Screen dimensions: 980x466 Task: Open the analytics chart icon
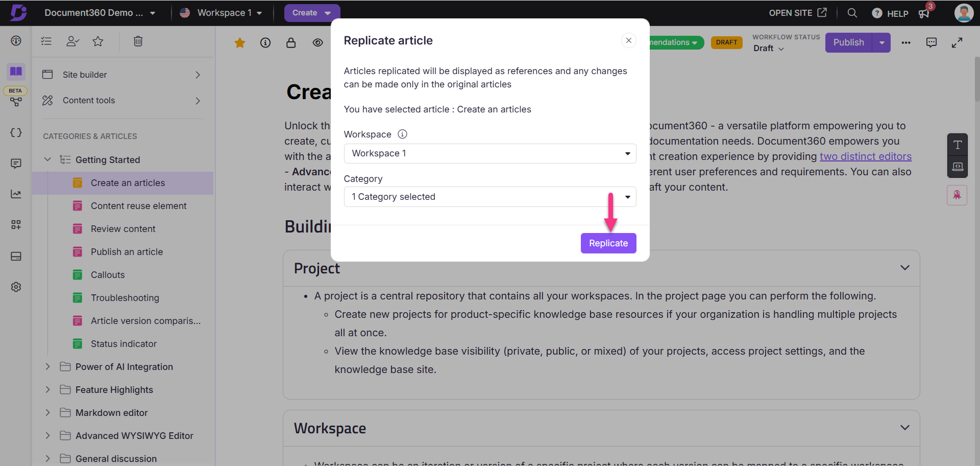click(x=16, y=194)
